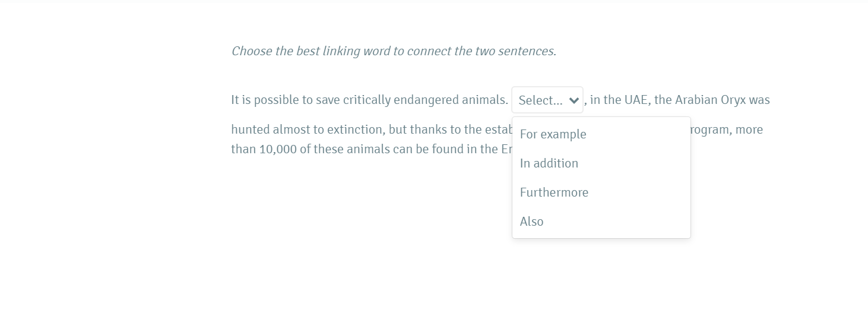The height and width of the screenshot is (316, 868).
Task: Click the word "extinction" in the passage
Action: coord(356,129)
